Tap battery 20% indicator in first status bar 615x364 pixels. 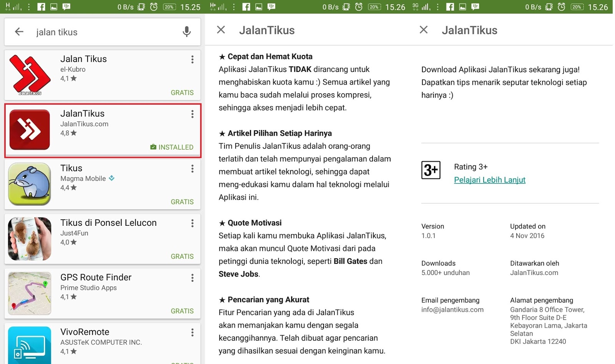coord(170,7)
